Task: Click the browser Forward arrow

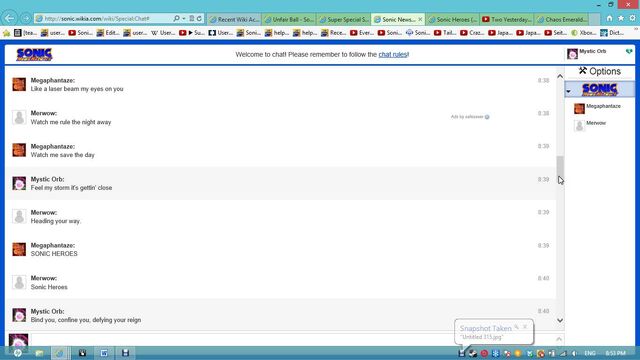Action: click(26, 18)
